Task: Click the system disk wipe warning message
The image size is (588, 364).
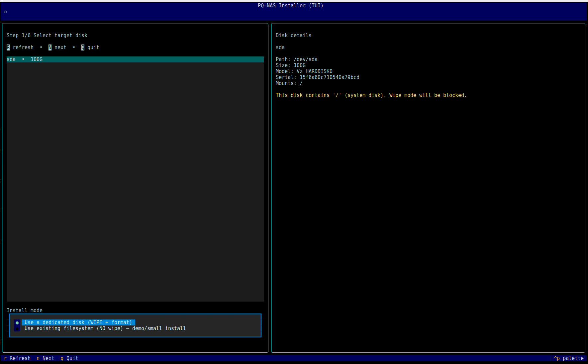Action: (x=371, y=95)
